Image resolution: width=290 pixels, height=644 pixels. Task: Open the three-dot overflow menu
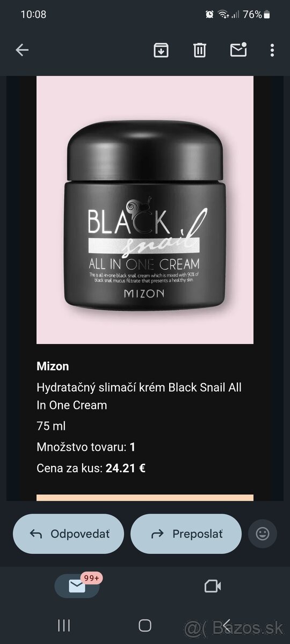tap(272, 50)
